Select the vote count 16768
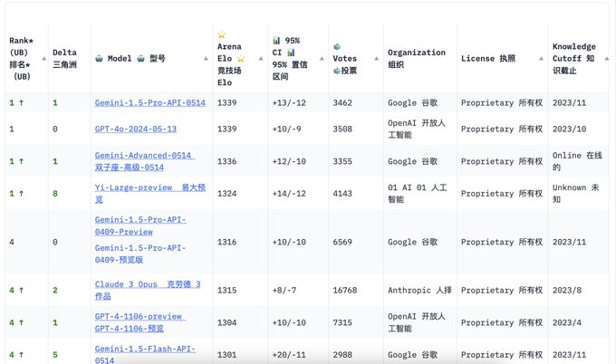The height and width of the screenshot is (364, 616). tap(345, 290)
